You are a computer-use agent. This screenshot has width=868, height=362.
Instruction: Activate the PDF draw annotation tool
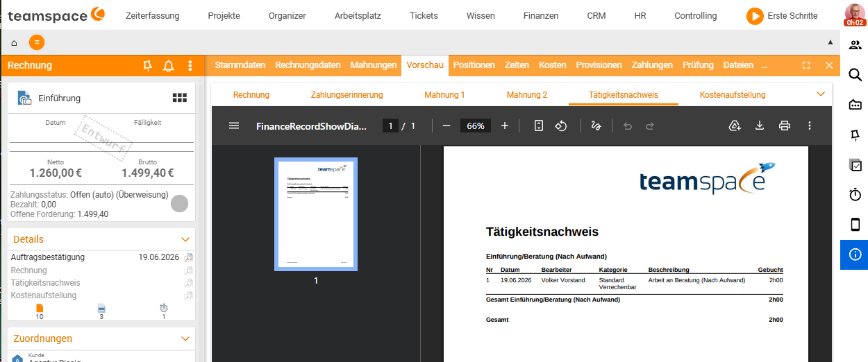point(595,126)
